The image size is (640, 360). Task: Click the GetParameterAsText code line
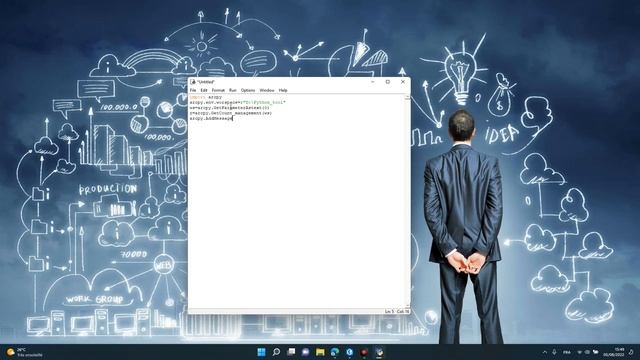coord(229,108)
